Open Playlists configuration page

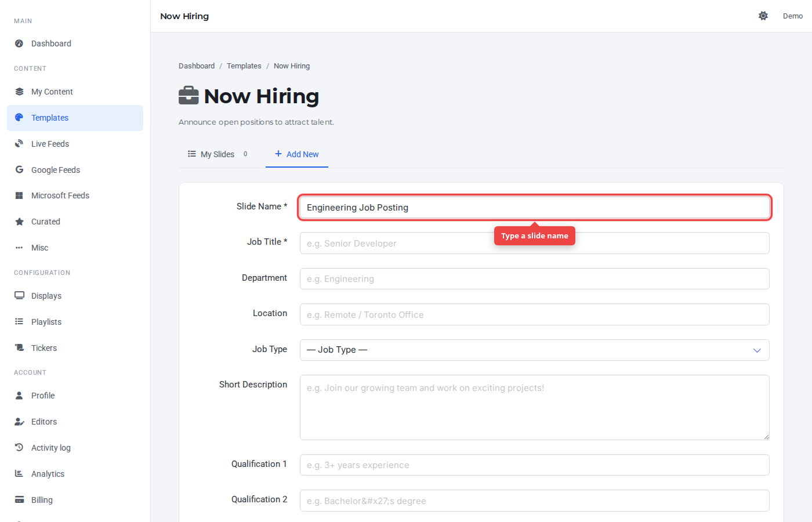(x=75, y=322)
